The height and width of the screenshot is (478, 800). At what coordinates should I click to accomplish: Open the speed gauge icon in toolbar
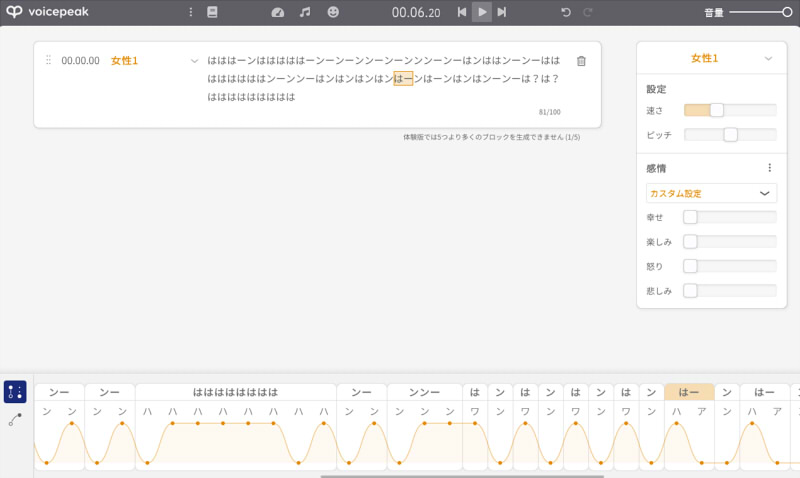(x=278, y=12)
